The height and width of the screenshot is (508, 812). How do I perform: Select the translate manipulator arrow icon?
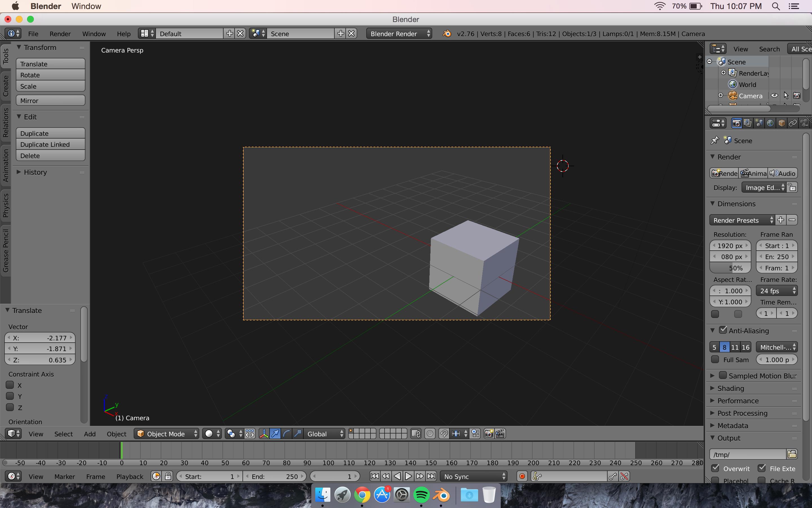(x=275, y=434)
